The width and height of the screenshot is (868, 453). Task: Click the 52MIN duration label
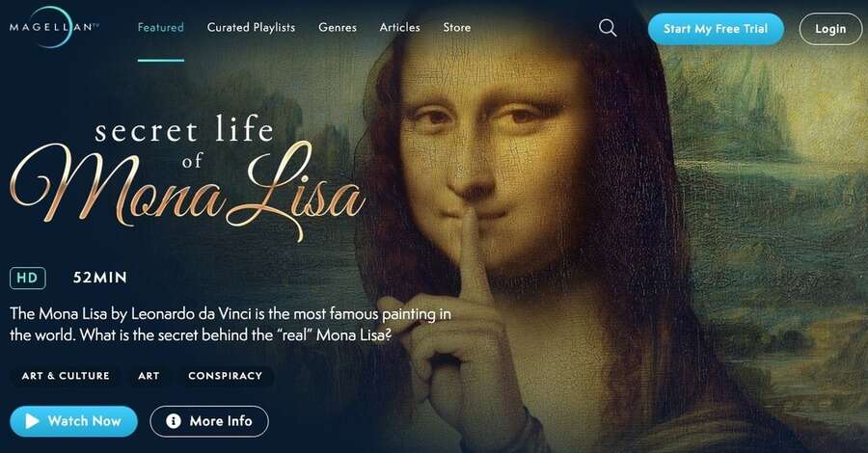pos(100,278)
